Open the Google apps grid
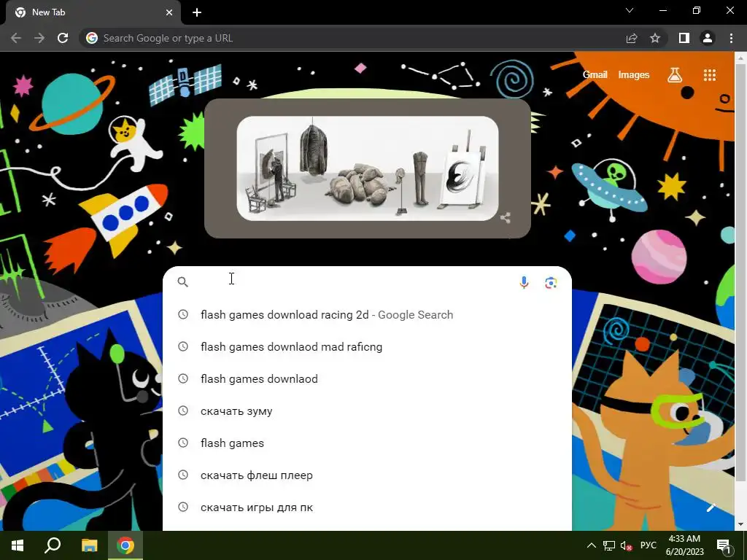Screen dimensions: 747x560 pyautogui.click(x=710, y=75)
